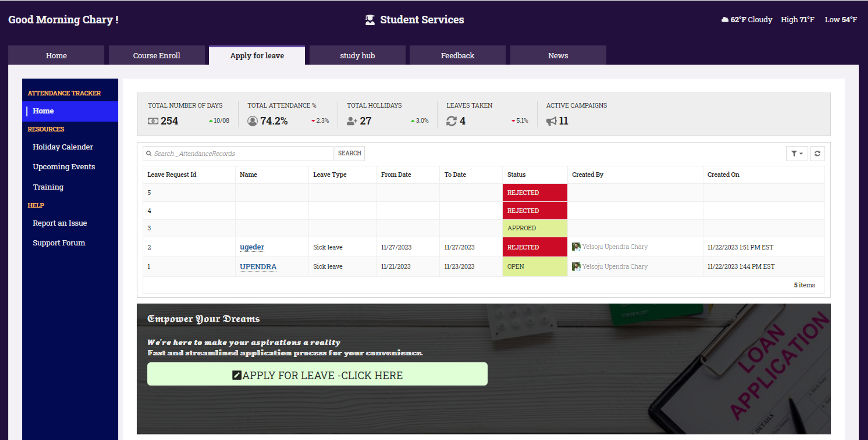
Task: Select Home in the Attendance Tracker sidebar
Action: coord(70,111)
